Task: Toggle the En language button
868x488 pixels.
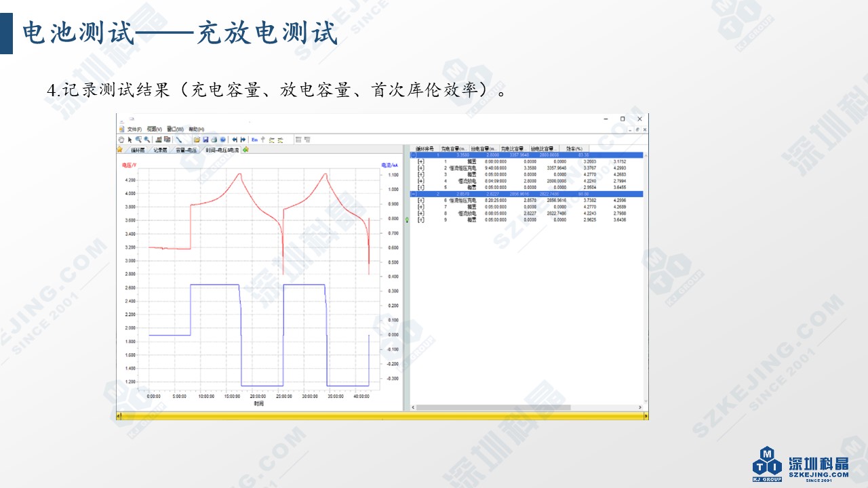Action: pos(254,140)
